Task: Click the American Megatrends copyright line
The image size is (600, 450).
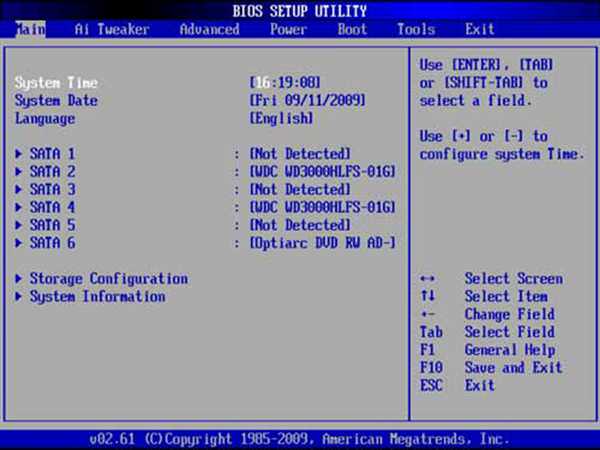Action: point(300,439)
